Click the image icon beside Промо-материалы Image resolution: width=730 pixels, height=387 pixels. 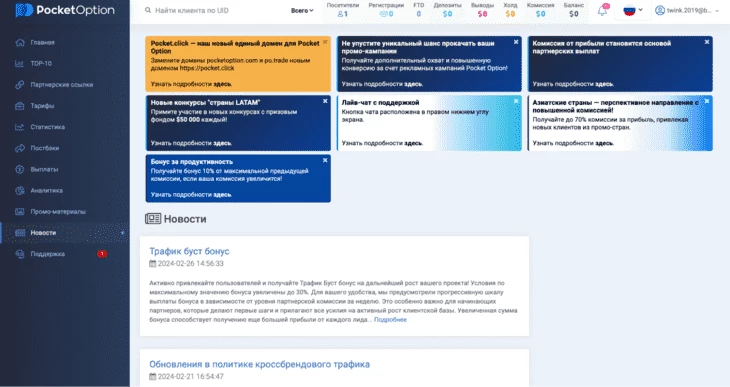20,211
